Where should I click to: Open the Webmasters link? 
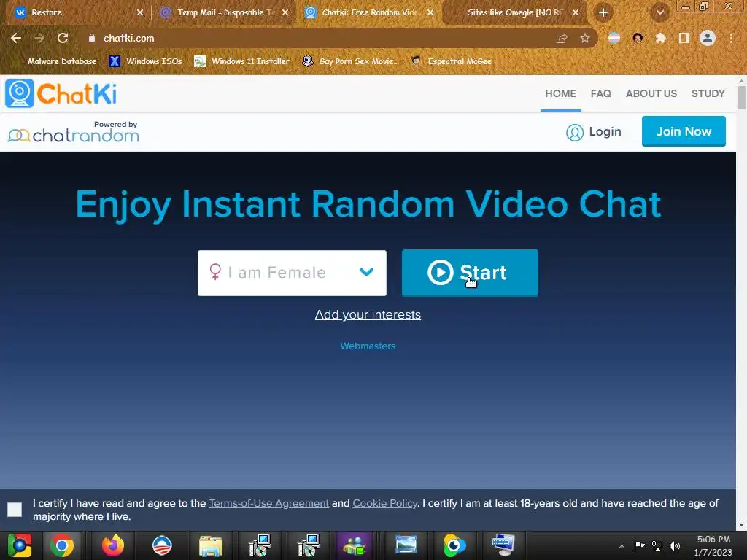point(368,346)
